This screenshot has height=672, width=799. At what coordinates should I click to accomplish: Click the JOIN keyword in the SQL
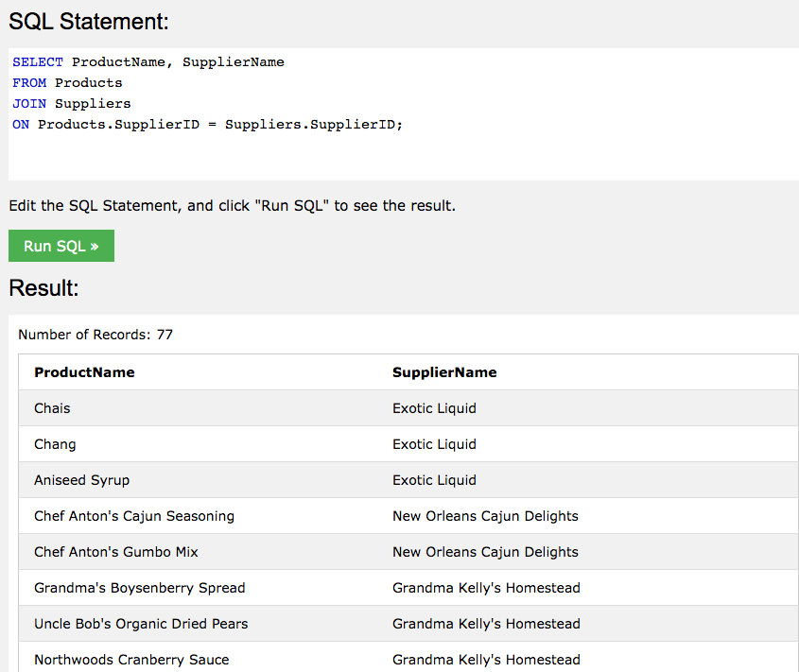pos(29,104)
